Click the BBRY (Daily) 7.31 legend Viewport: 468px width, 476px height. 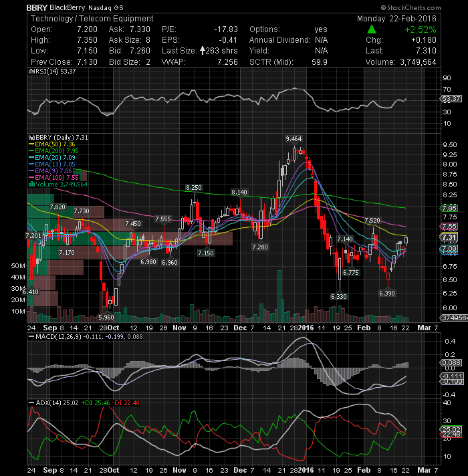tap(58, 138)
